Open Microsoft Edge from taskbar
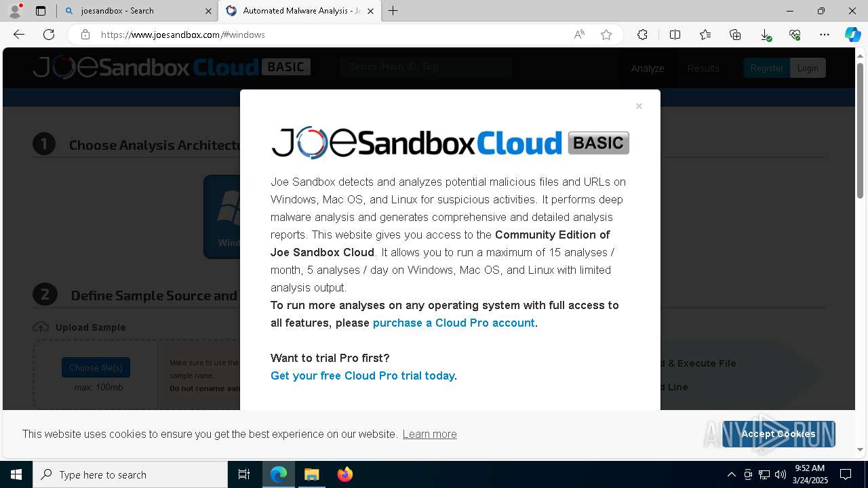The image size is (868, 488). click(279, 474)
